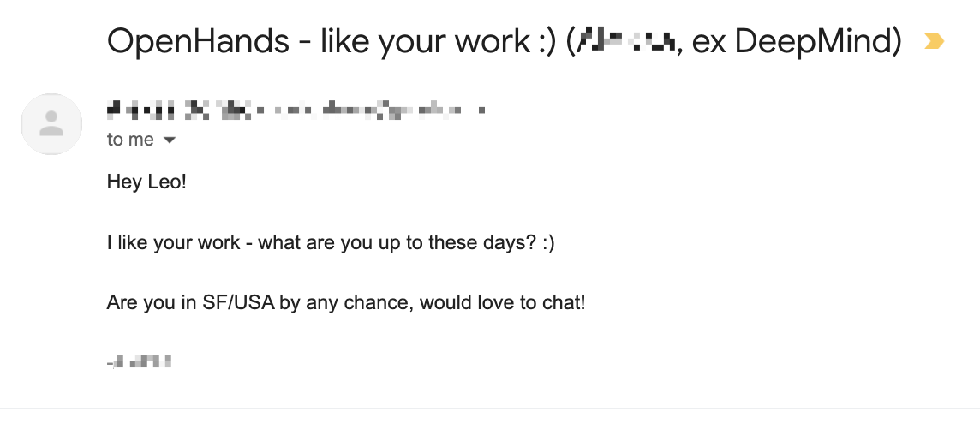Click the 'to me' recipient text
This screenshot has height=423, width=980.
pyautogui.click(x=130, y=140)
